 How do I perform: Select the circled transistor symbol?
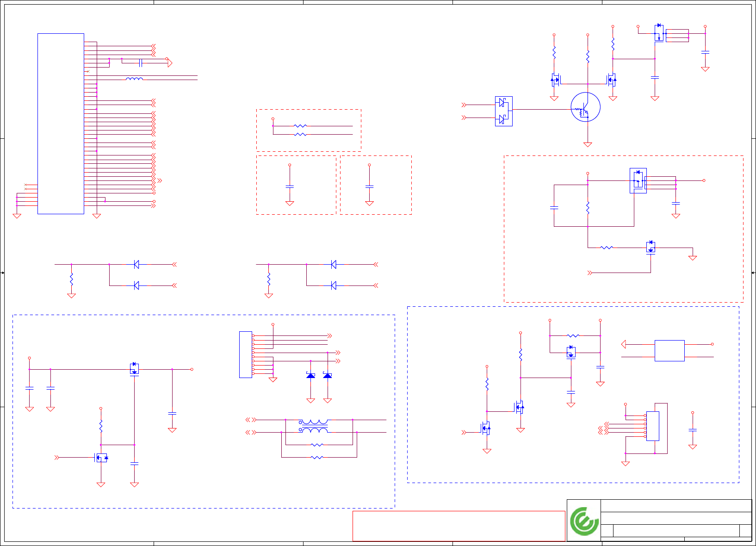pyautogui.click(x=586, y=107)
